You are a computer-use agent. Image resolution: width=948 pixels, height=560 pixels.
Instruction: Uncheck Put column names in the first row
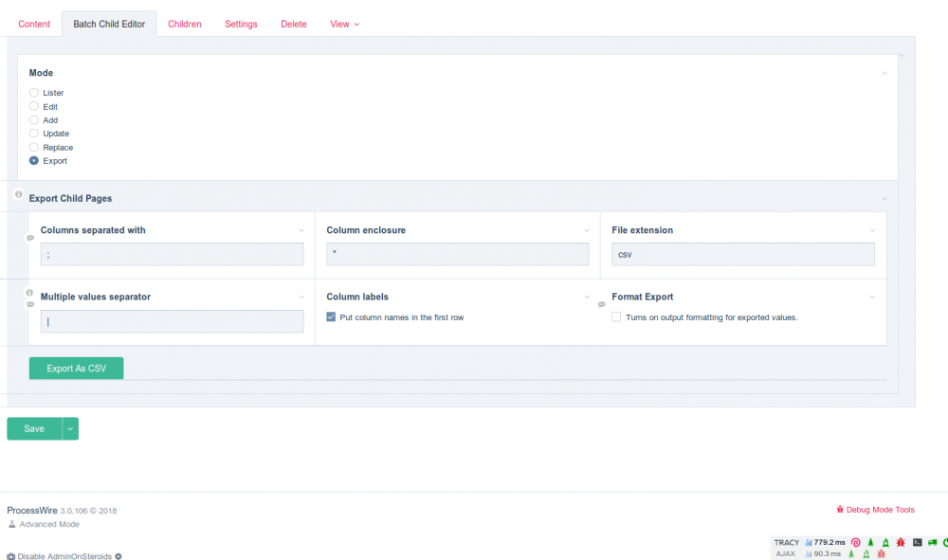pos(331,317)
